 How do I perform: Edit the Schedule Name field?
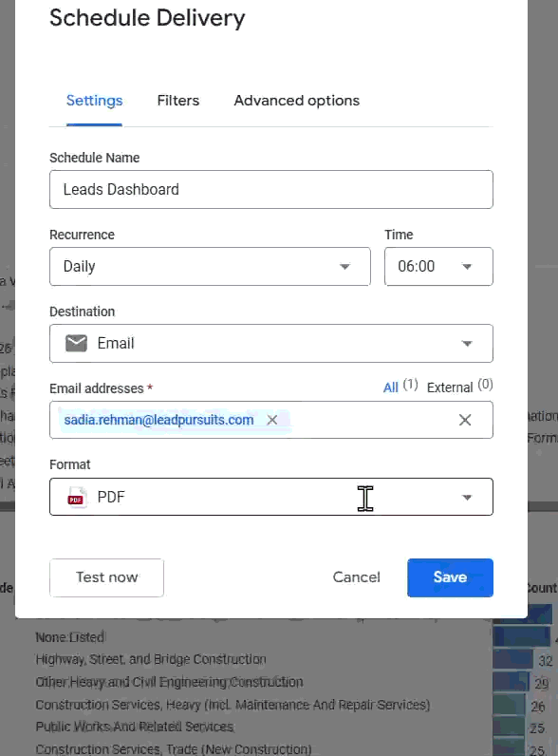point(270,190)
